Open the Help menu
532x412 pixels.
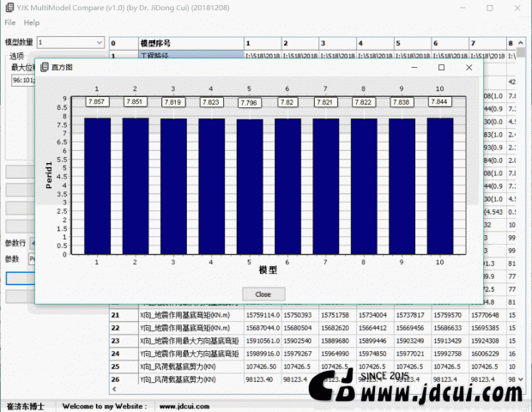click(x=32, y=22)
